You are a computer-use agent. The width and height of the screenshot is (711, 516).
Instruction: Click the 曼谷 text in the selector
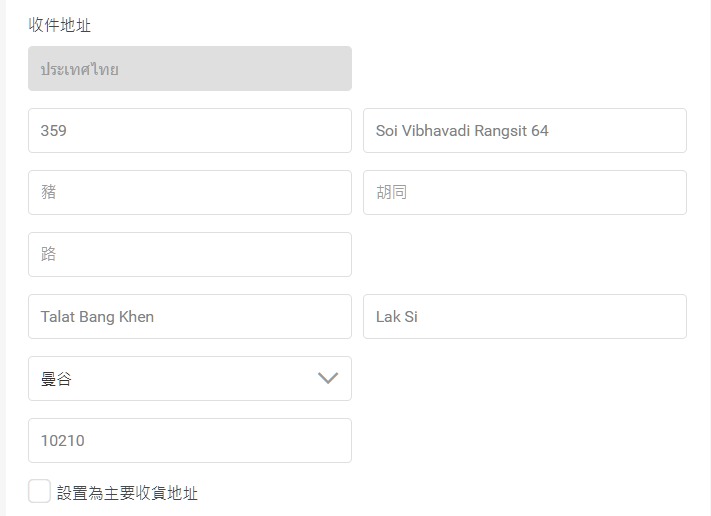[x=56, y=379]
